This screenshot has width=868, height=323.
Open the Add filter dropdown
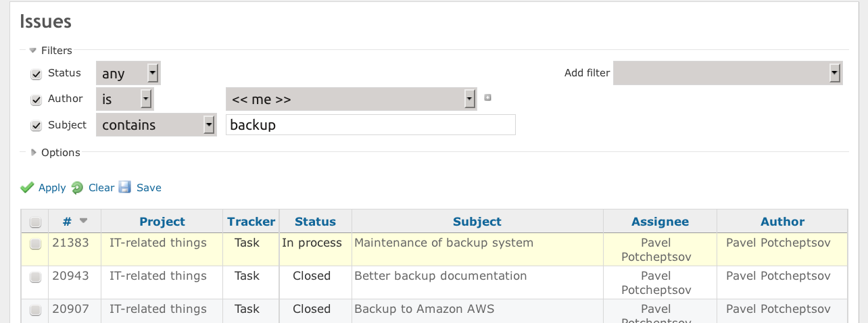[x=727, y=73]
